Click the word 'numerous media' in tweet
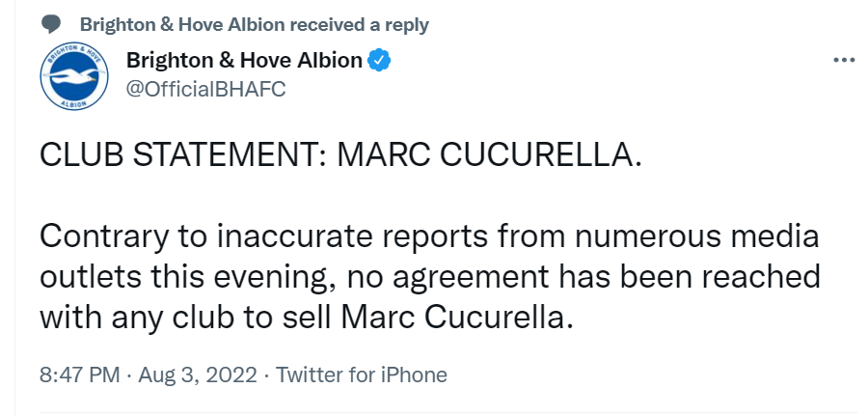This screenshot has width=868, height=416. coord(696,236)
